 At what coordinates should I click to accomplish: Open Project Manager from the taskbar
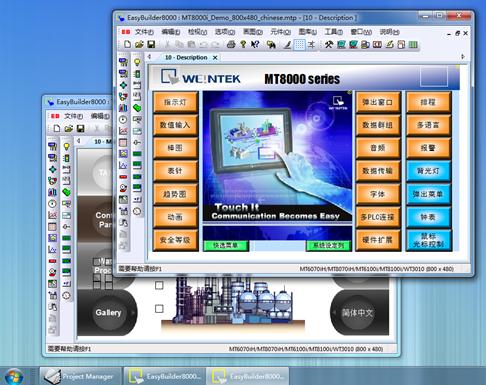(80, 376)
